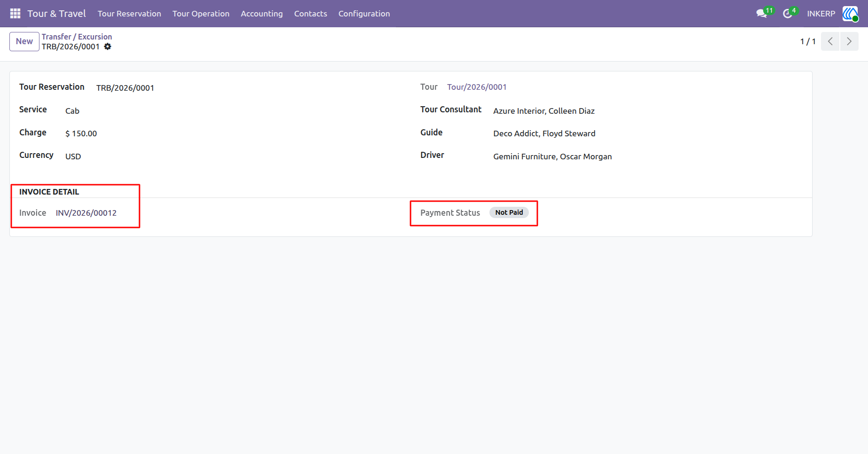The height and width of the screenshot is (454, 868).
Task: Open the Tour Reservation menu
Action: [129, 14]
